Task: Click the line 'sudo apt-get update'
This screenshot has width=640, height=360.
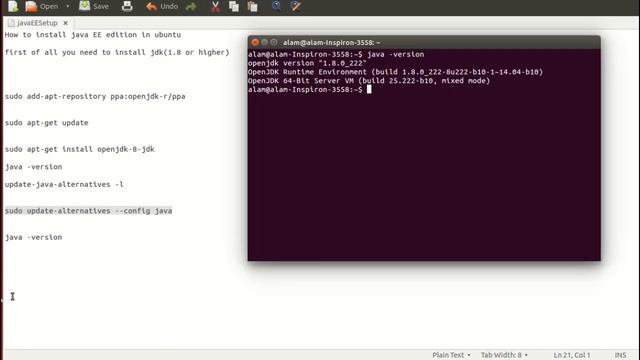Action: [47, 123]
